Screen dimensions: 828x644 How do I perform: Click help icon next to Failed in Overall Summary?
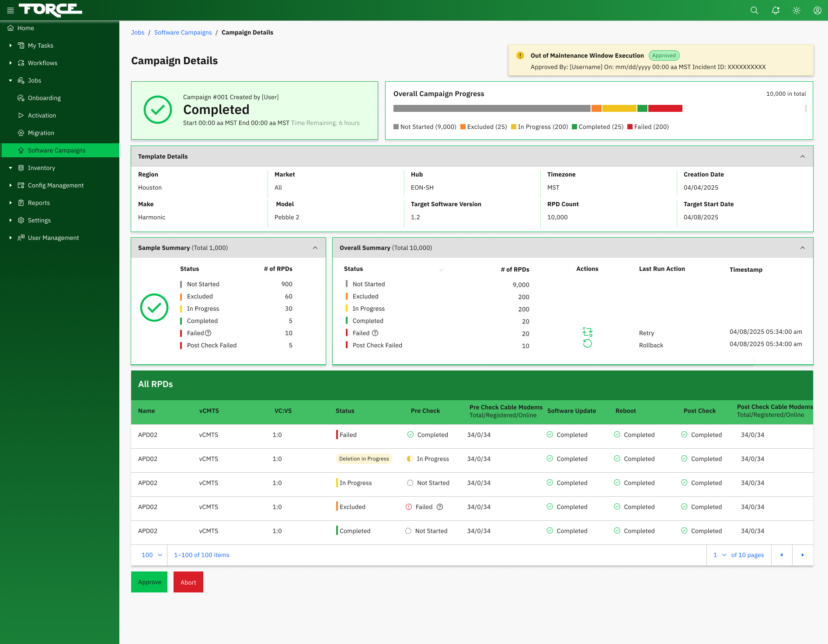[x=375, y=333]
